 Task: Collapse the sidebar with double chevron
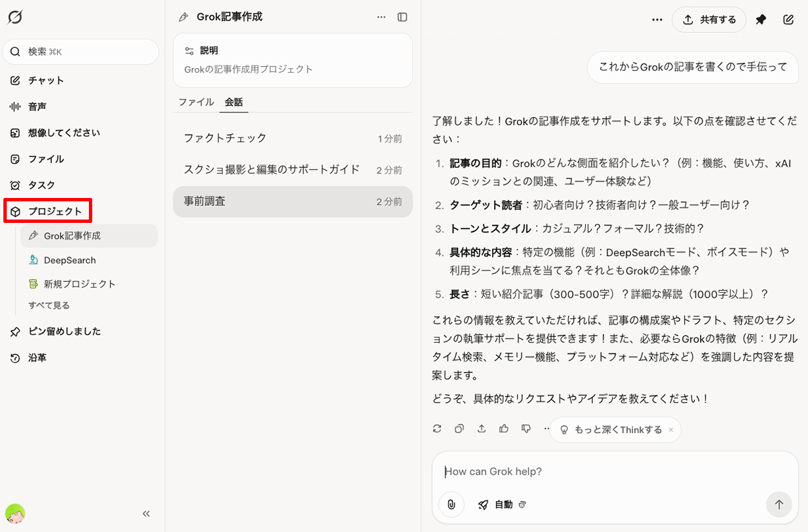point(146,514)
